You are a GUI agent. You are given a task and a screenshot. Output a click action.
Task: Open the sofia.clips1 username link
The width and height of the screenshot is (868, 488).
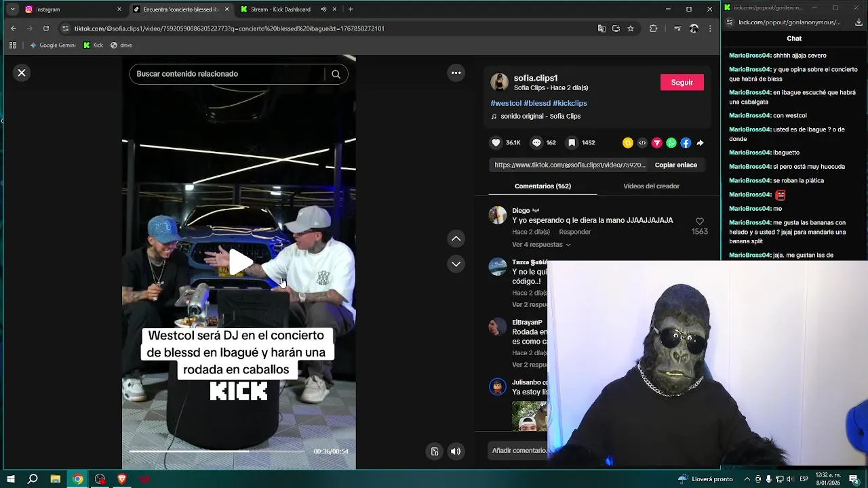pos(536,78)
